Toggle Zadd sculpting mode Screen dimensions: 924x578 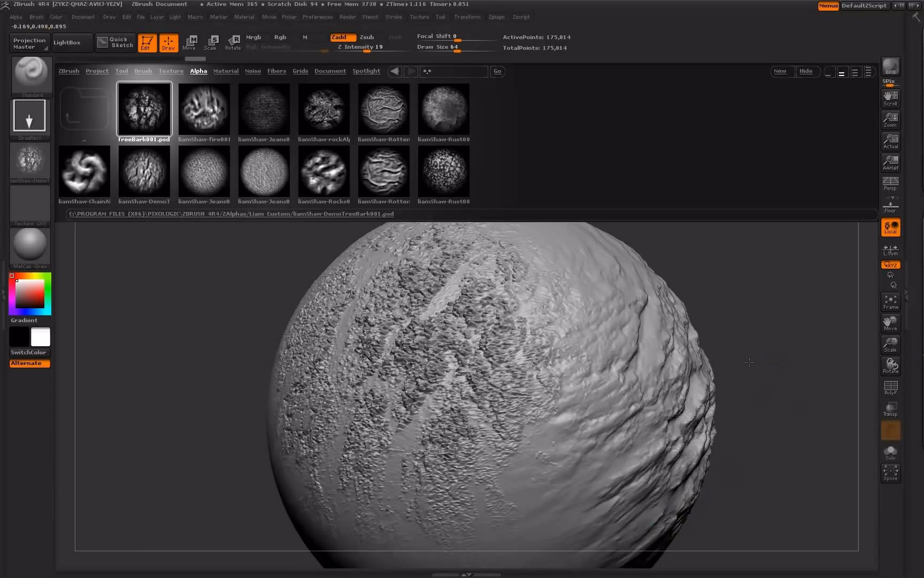tap(342, 37)
